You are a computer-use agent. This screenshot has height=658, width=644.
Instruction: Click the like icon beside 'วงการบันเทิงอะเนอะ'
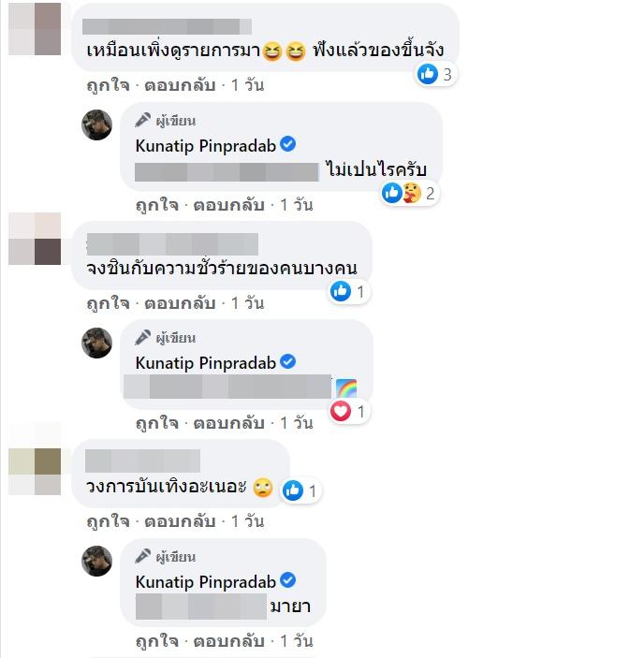[x=293, y=490]
